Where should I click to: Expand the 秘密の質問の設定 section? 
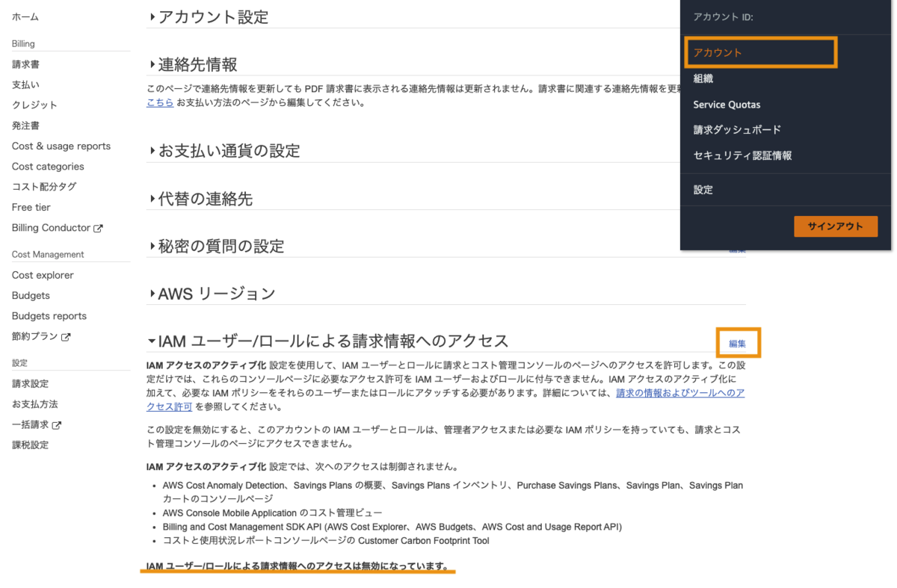[x=216, y=247]
